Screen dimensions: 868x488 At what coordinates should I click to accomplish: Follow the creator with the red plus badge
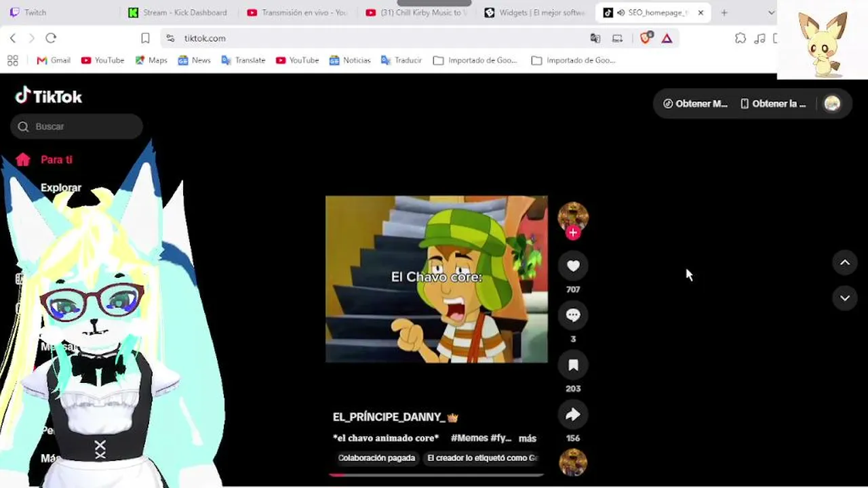573,233
